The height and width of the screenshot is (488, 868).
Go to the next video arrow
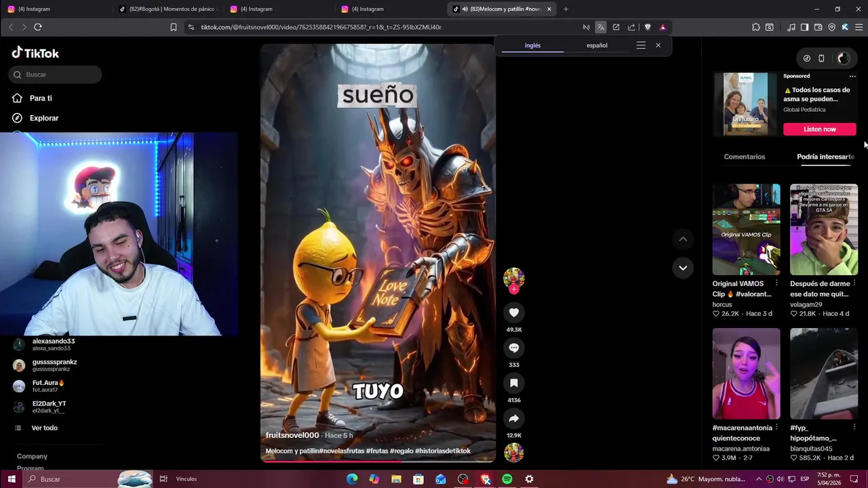click(683, 268)
